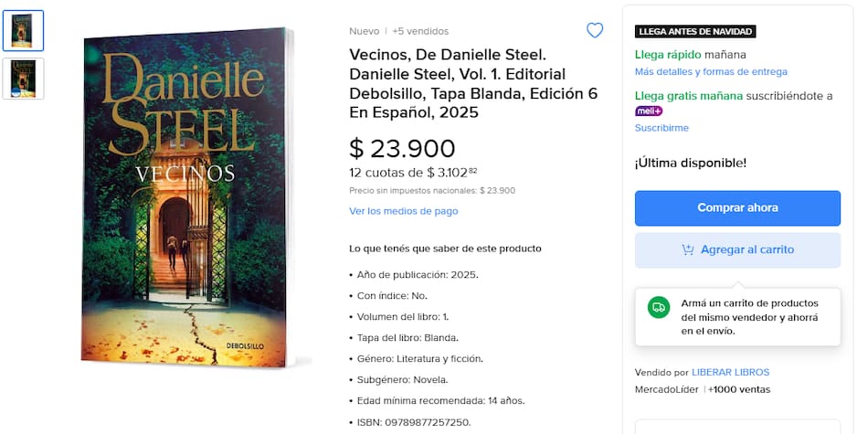868x434 pixels.
Task: Click the 12 cuotas installment text
Action: pos(413,172)
